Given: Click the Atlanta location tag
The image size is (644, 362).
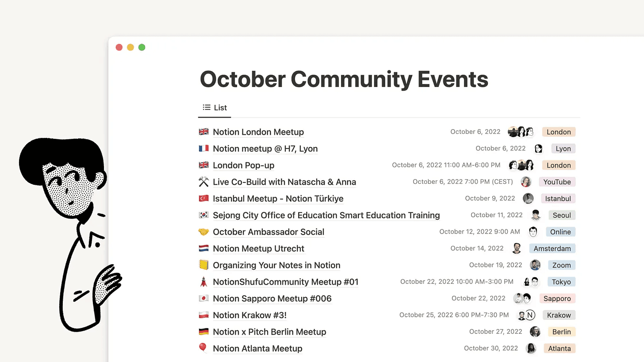Looking at the screenshot, I should coord(560,348).
